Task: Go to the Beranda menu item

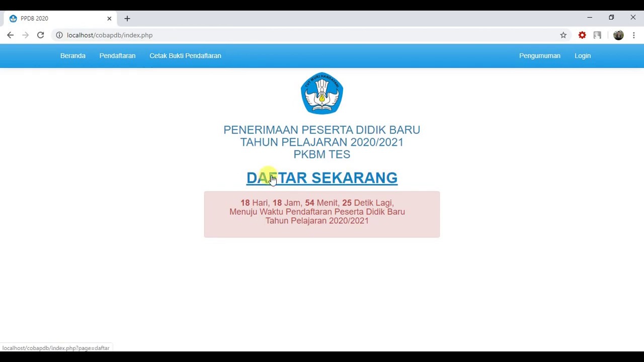Action: [x=73, y=56]
